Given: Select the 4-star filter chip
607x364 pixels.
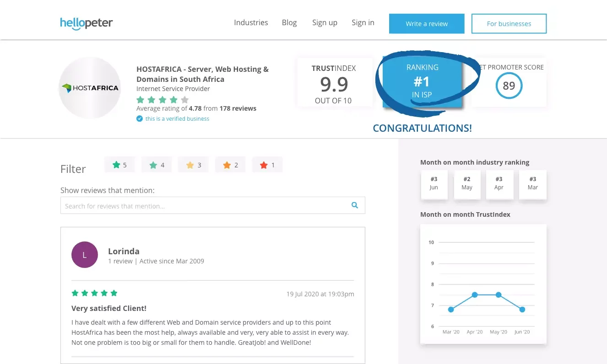Looking at the screenshot, I should tap(157, 165).
